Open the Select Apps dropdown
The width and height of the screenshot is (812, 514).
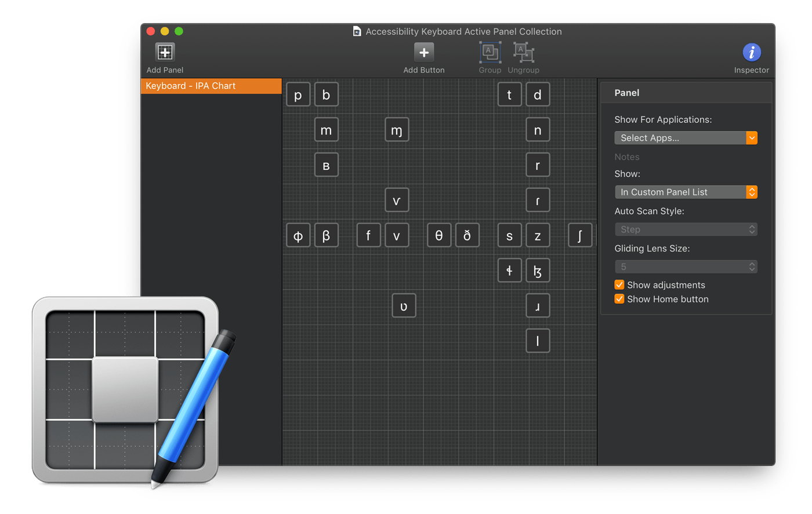[x=686, y=137]
